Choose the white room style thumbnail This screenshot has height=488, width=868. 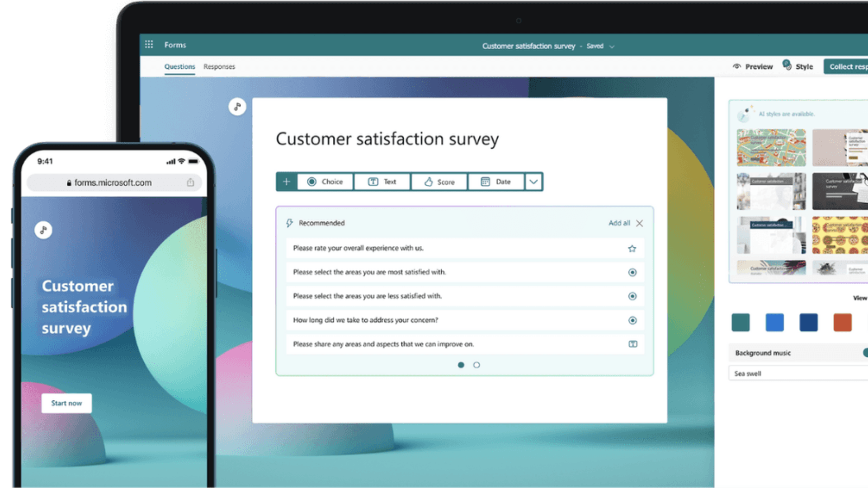click(771, 235)
